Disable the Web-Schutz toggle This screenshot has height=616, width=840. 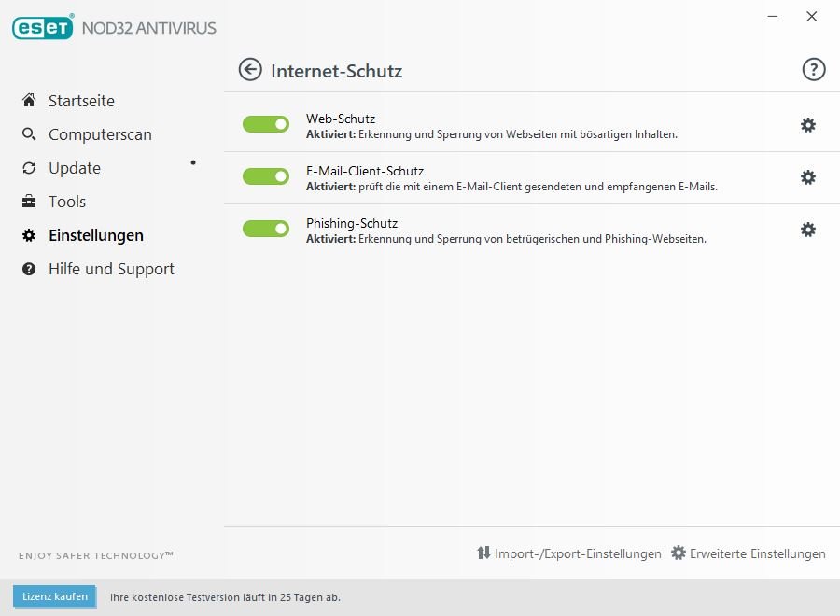point(266,124)
